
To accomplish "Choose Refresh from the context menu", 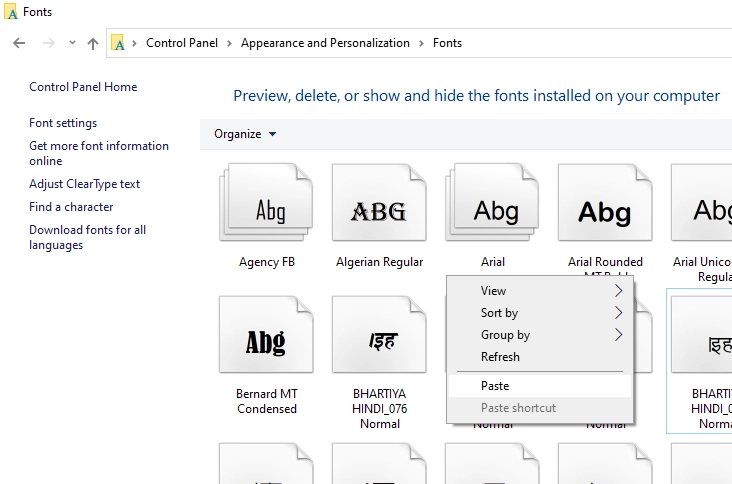I will (x=540, y=357).
